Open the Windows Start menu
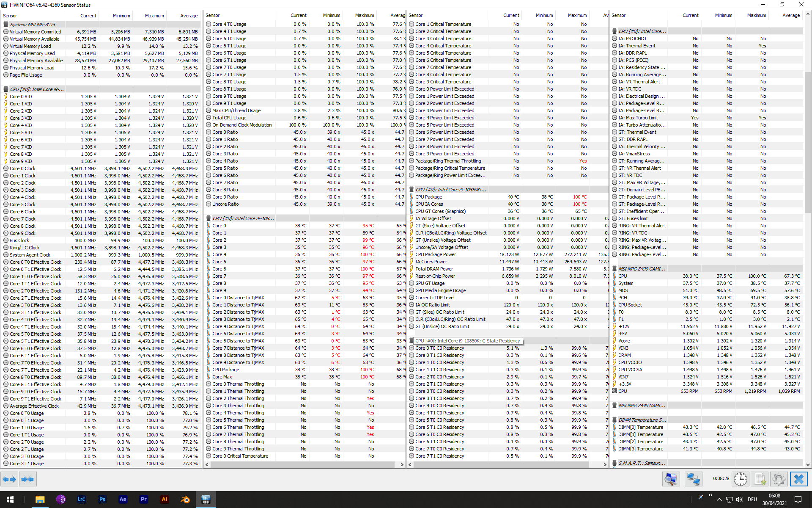This screenshot has width=812, height=508. tap(10, 500)
